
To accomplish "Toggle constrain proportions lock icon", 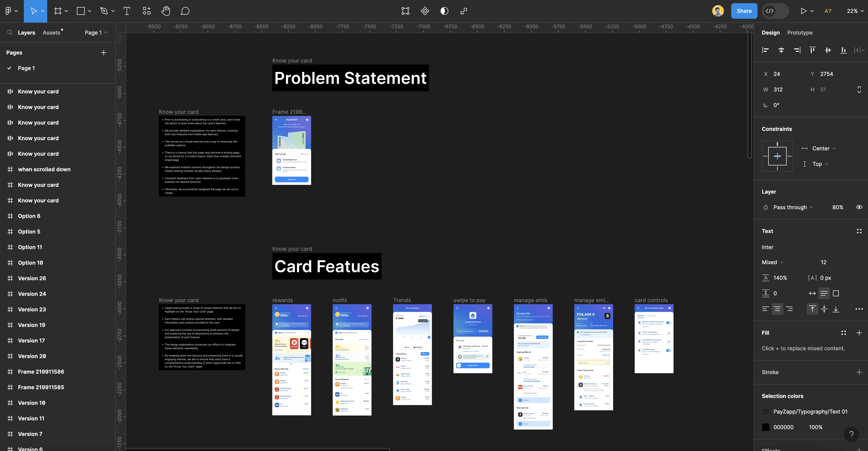I will click(x=859, y=90).
